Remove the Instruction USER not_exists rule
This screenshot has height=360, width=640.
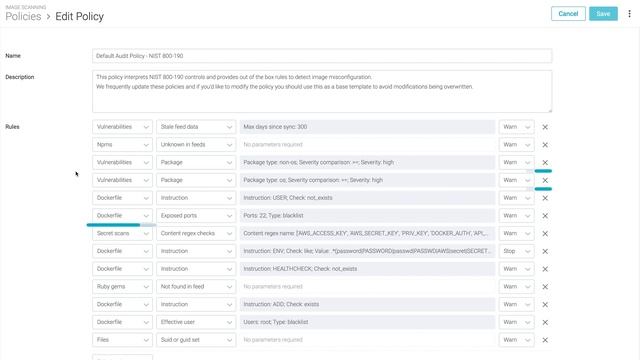[545, 198]
